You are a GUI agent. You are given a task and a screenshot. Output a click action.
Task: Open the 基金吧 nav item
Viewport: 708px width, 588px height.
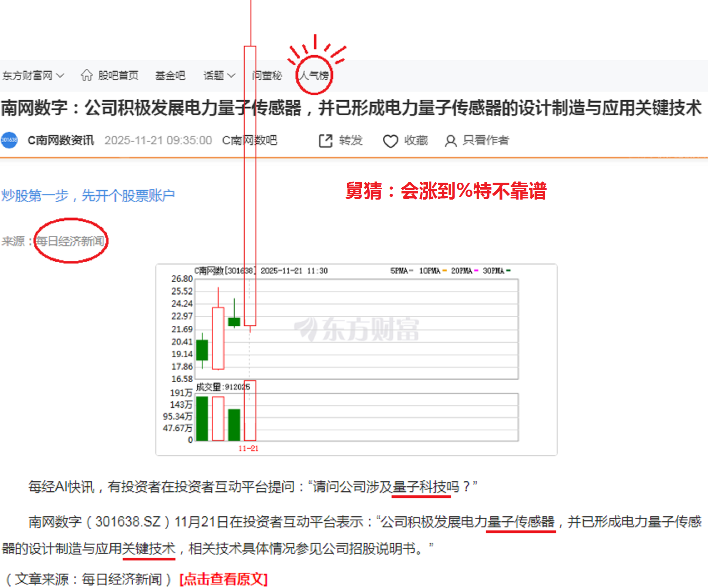pyautogui.click(x=170, y=75)
